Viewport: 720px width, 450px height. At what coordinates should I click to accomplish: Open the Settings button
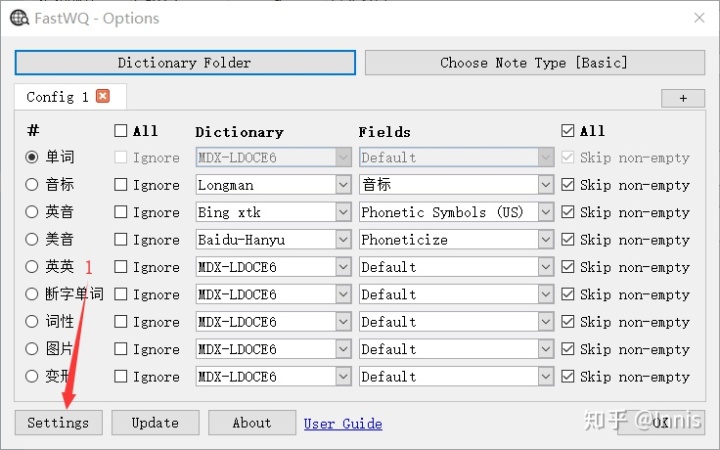click(58, 422)
